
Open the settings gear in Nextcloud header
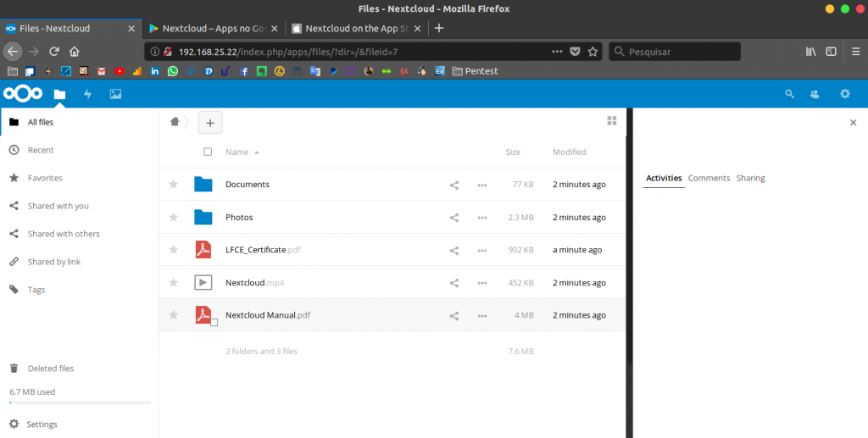(845, 94)
